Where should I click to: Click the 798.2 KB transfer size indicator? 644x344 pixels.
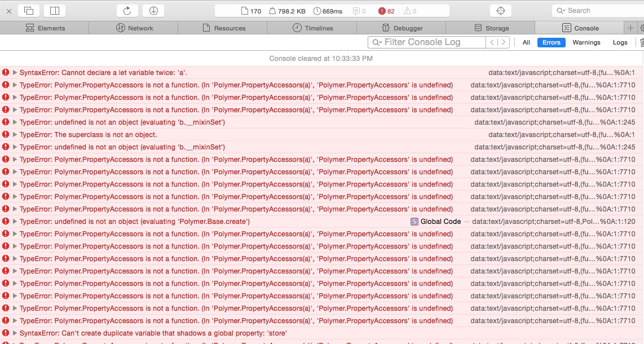coord(287,11)
